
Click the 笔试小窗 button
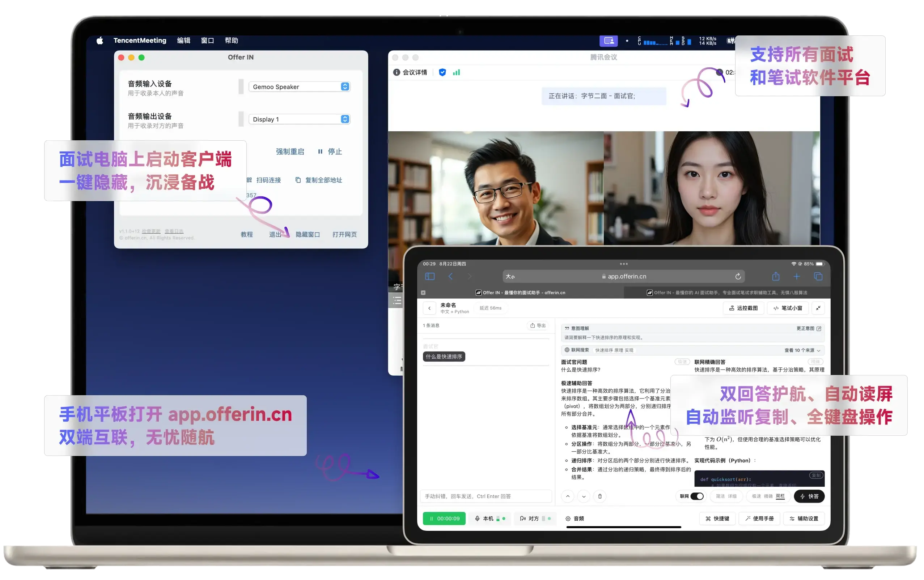tap(788, 308)
